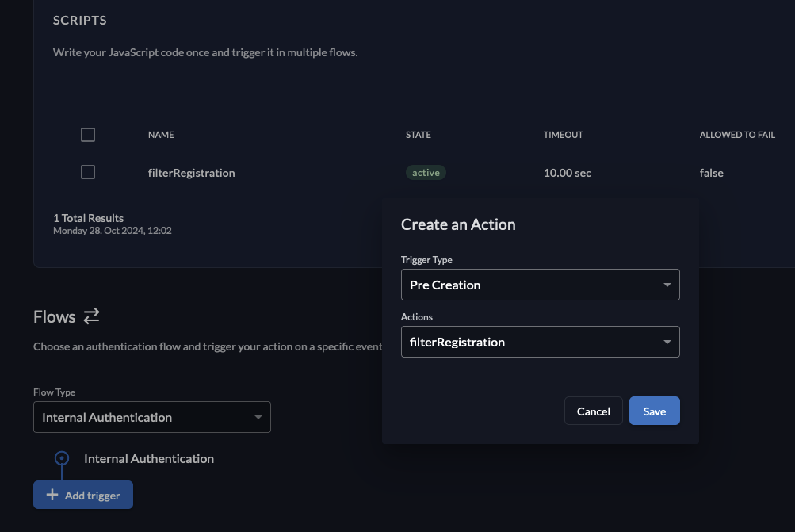Click the plus icon on Add trigger
795x532 pixels.
[52, 495]
